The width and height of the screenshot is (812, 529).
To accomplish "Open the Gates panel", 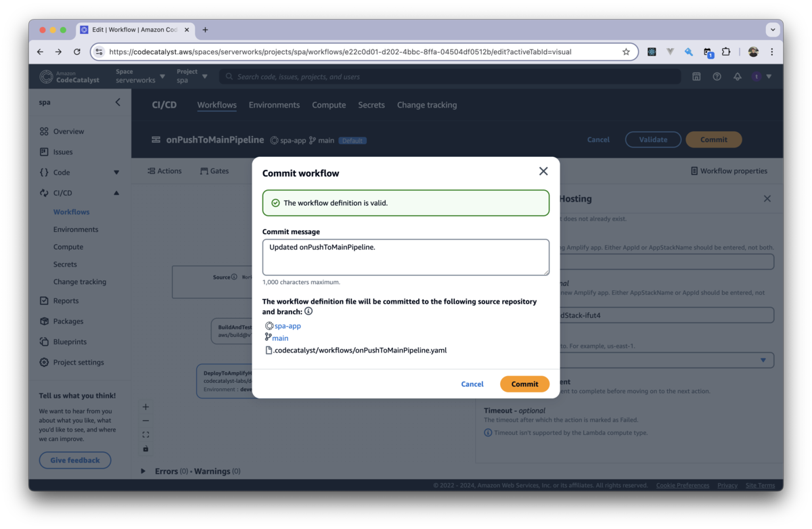I will click(x=214, y=171).
